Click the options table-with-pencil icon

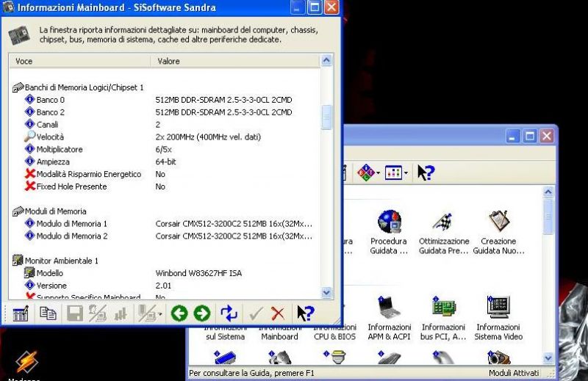[x=21, y=313]
